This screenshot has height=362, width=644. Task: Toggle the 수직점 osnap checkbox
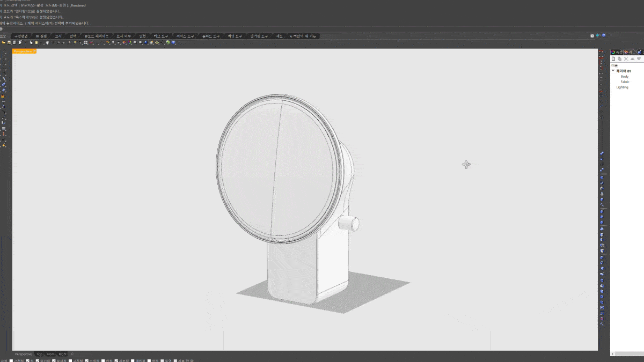click(x=86, y=360)
